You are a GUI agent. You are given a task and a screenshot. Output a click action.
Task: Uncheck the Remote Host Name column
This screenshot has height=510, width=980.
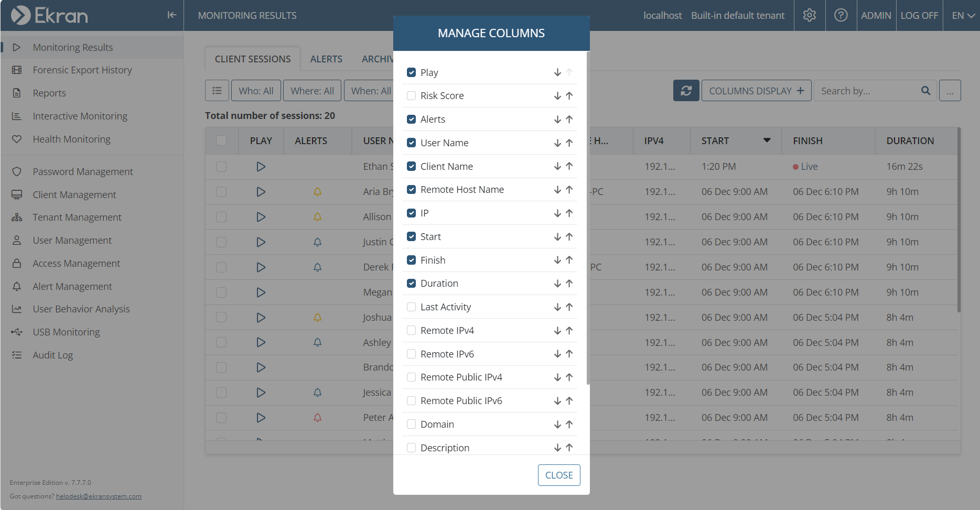coord(412,190)
